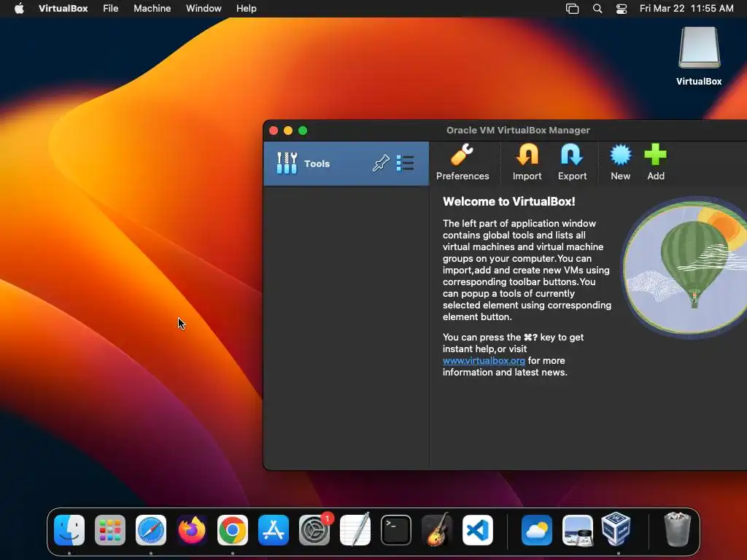Launch Visual Studio Code from Dock
This screenshot has height=560, width=747.
(x=478, y=530)
